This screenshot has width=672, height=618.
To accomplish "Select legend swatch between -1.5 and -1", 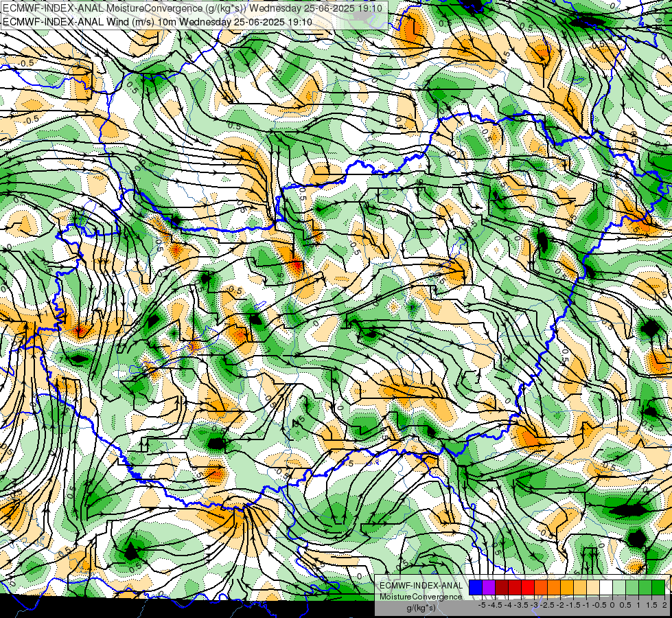I will [580, 588].
